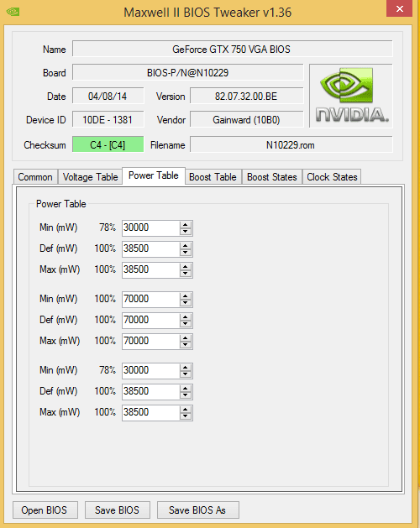Increase middle group's Max (mW) 70000 up arrow
Image resolution: width=420 pixels, height=528 pixels.
[186, 337]
